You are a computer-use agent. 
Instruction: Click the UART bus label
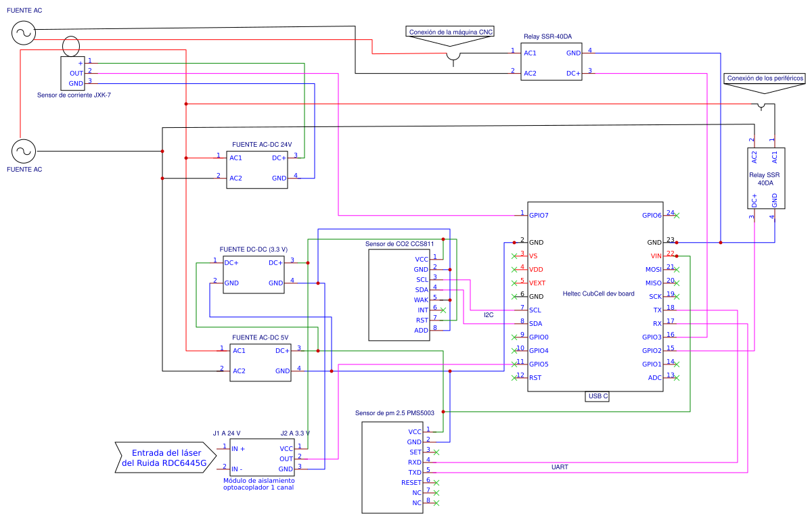[560, 467]
